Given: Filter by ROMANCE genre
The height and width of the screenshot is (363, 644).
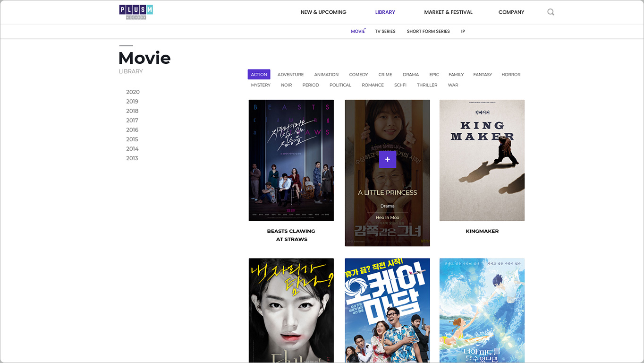Looking at the screenshot, I should click(373, 85).
